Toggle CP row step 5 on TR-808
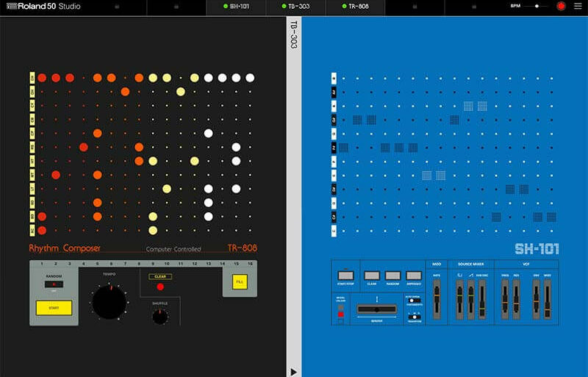588x377 pixels. coord(98,133)
